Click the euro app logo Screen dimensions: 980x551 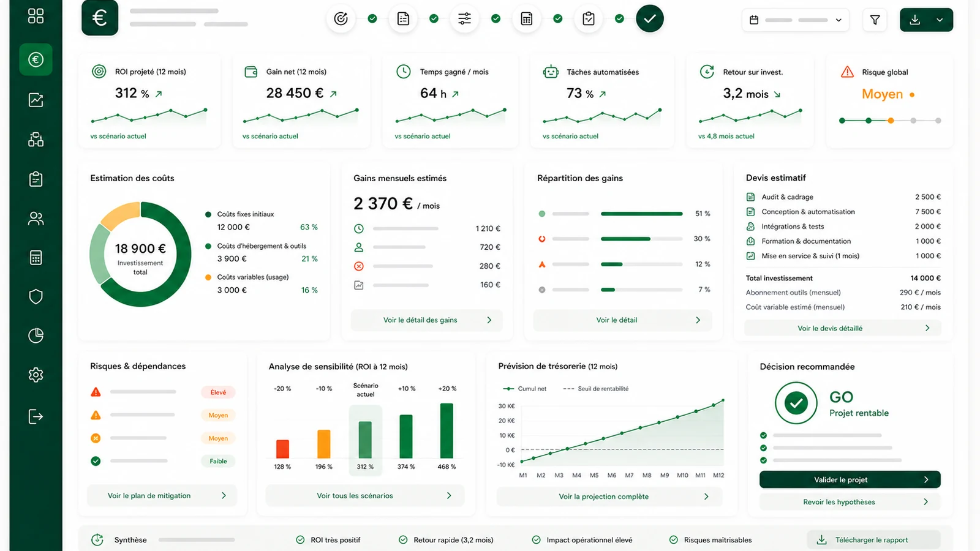pos(100,18)
